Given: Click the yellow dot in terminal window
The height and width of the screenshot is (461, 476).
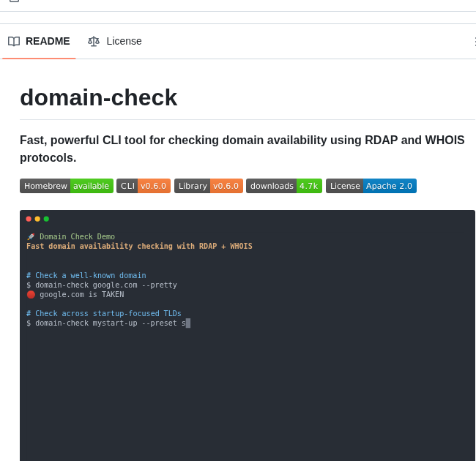Looking at the screenshot, I should point(37,219).
